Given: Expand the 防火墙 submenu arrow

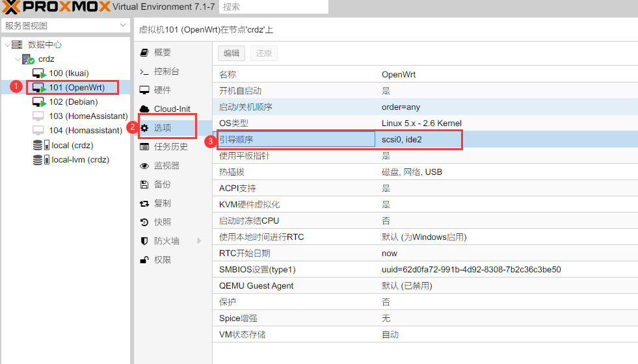Looking at the screenshot, I should click(199, 241).
